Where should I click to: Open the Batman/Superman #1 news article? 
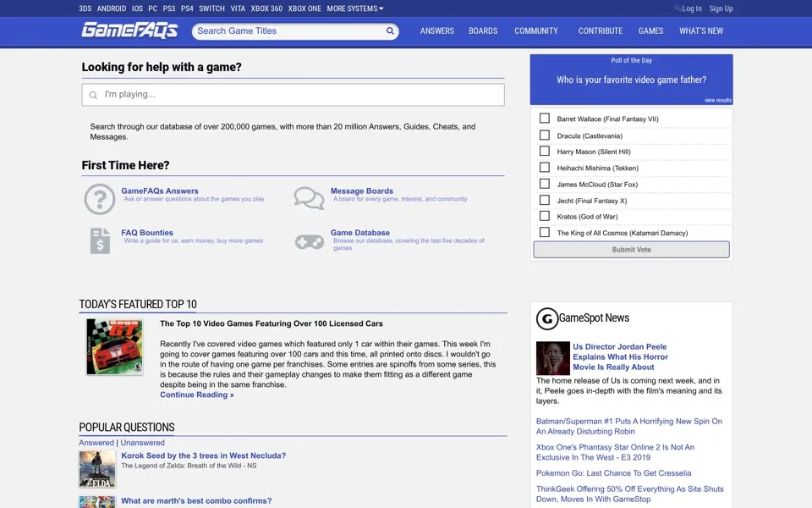(629, 426)
